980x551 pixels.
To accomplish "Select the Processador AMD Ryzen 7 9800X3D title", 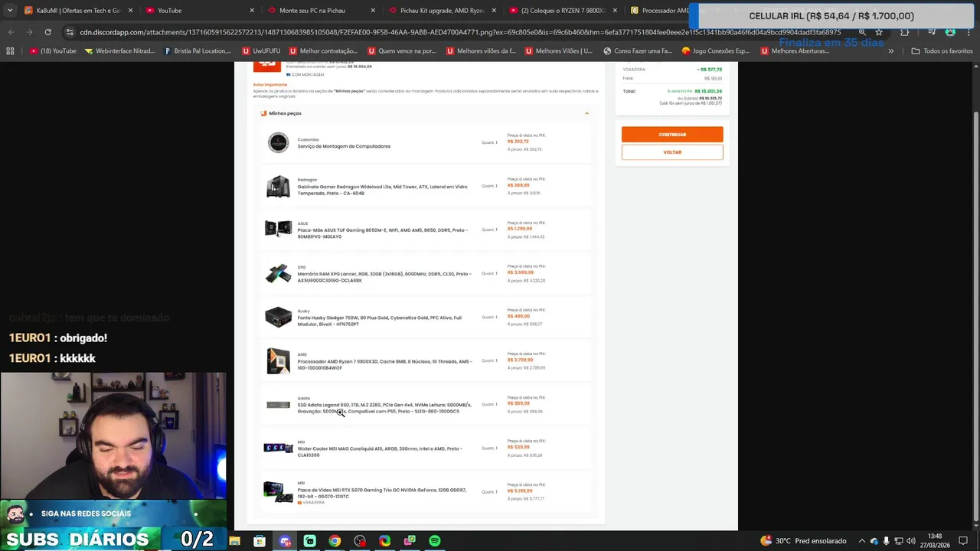I will (x=384, y=364).
